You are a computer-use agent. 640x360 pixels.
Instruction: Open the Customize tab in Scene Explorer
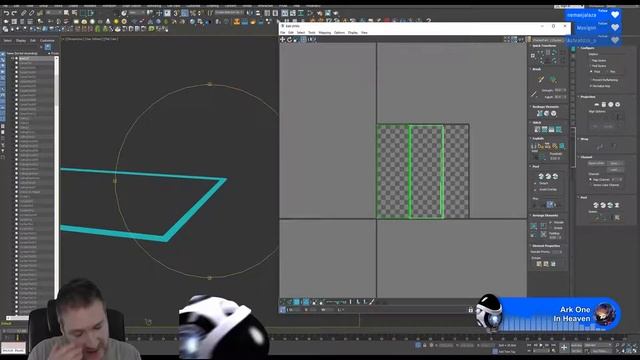click(x=47, y=40)
